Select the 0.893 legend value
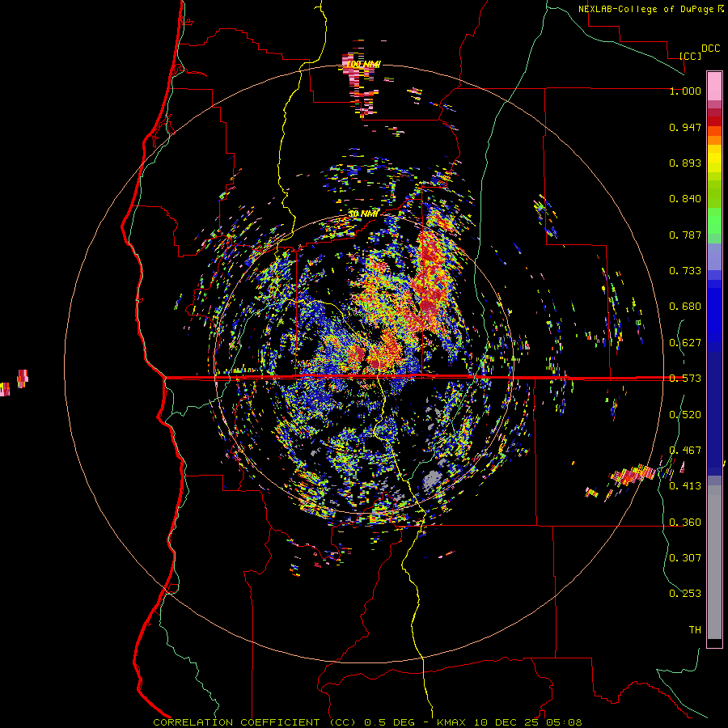 click(x=685, y=163)
